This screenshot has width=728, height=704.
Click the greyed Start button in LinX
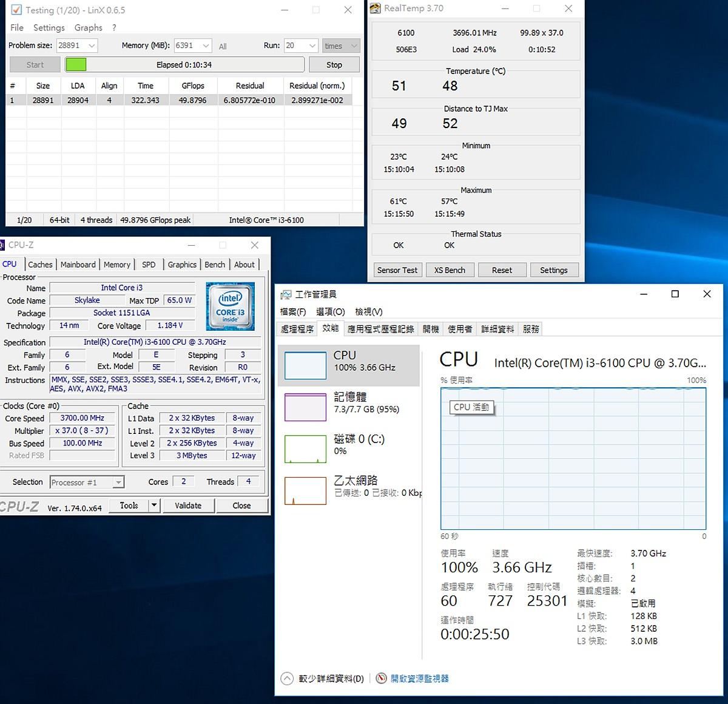(35, 65)
